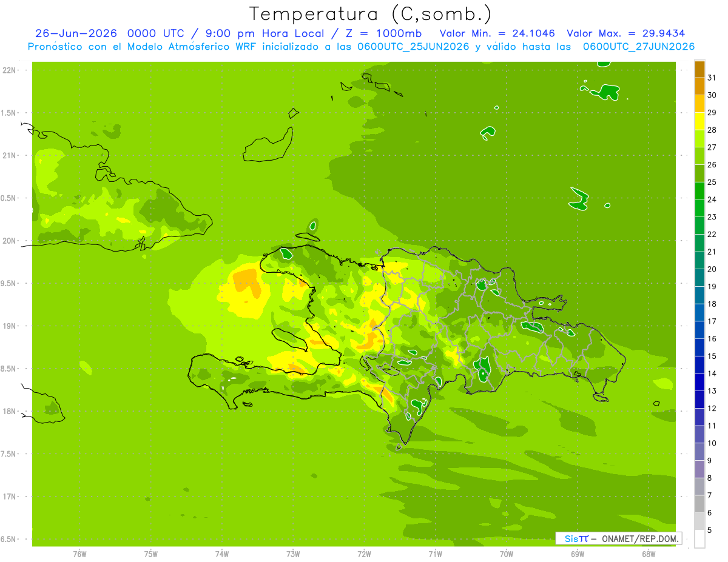This screenshot has width=728, height=562.
Task: Click the longitude axis label '69W'
Action: click(x=578, y=554)
